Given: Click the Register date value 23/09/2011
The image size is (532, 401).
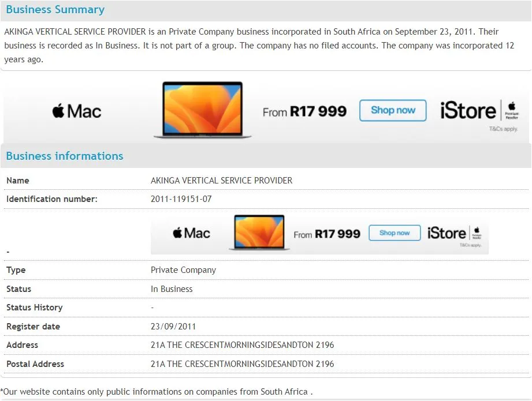Looking at the screenshot, I should tap(173, 327).
